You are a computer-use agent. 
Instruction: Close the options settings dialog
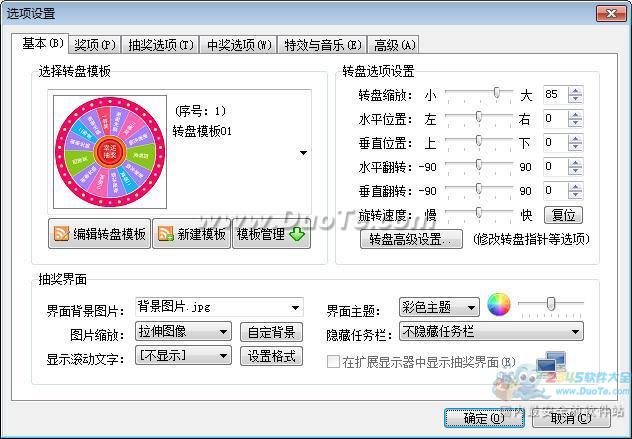pyautogui.click(x=609, y=12)
